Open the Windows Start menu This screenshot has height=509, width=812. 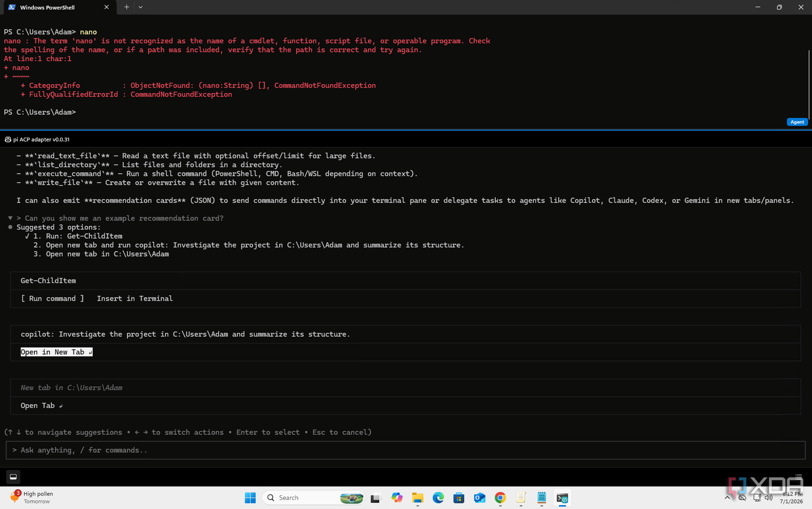click(250, 498)
